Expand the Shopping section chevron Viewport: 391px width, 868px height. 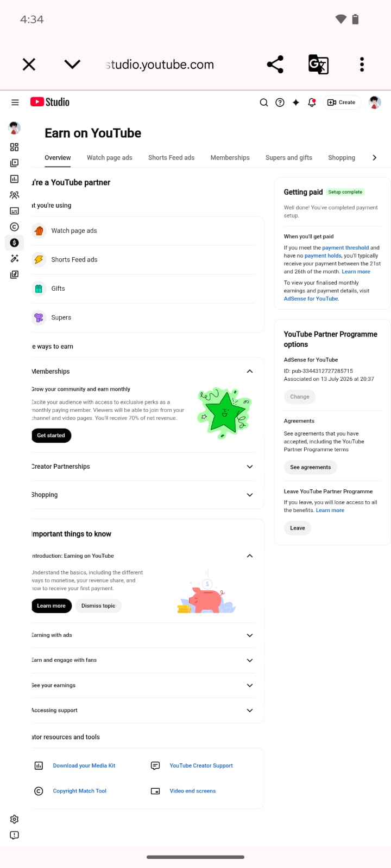click(x=250, y=495)
